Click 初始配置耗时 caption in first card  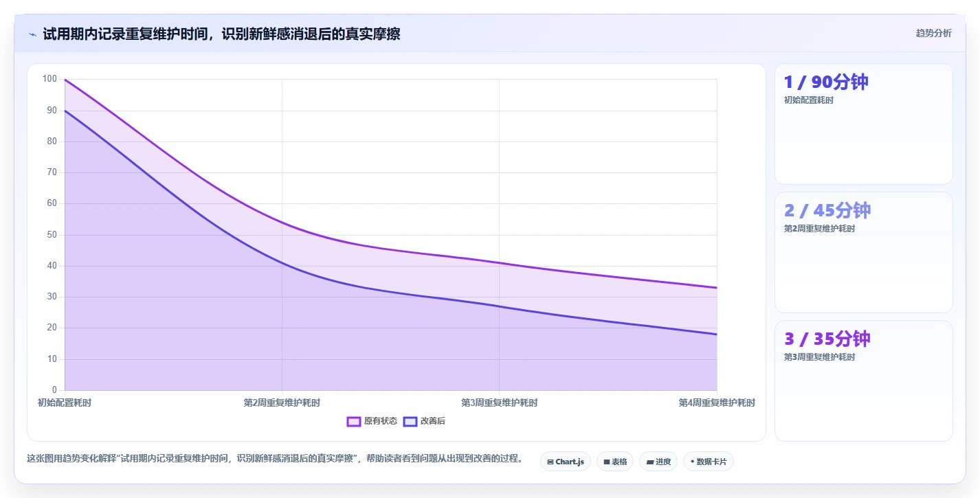[x=809, y=100]
